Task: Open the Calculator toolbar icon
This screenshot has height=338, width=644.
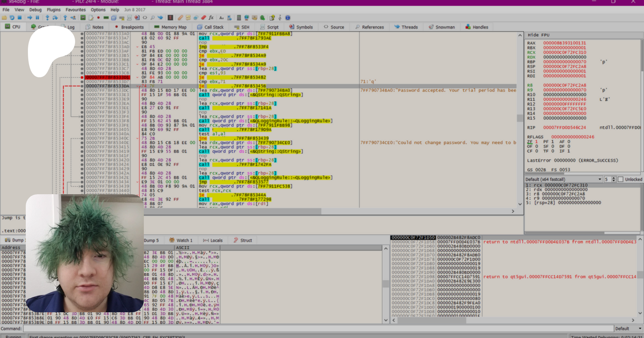Action: pos(239,18)
